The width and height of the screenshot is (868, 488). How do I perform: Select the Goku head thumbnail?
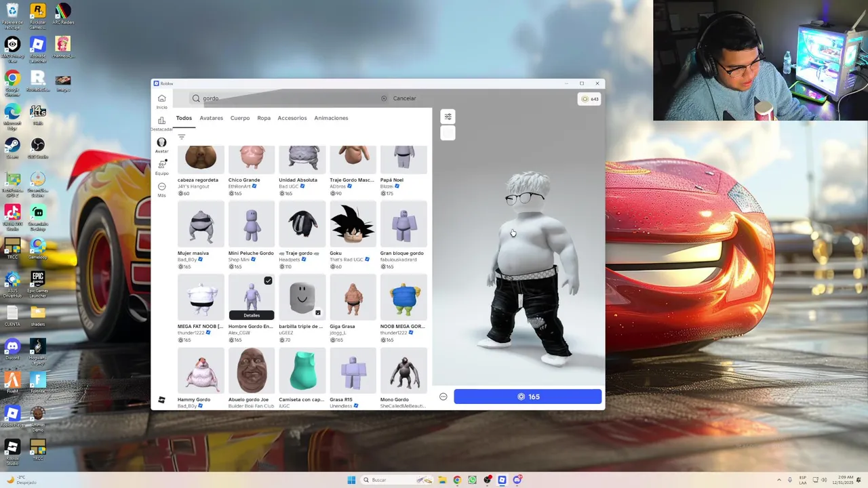point(353,224)
